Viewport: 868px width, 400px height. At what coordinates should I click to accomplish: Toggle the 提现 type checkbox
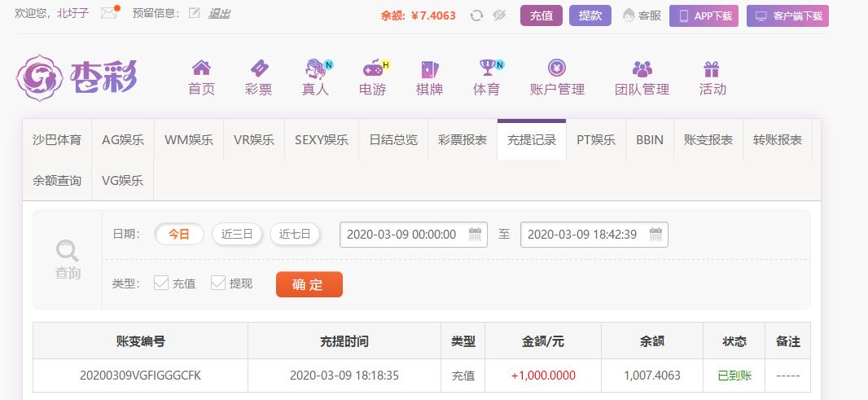point(218,284)
